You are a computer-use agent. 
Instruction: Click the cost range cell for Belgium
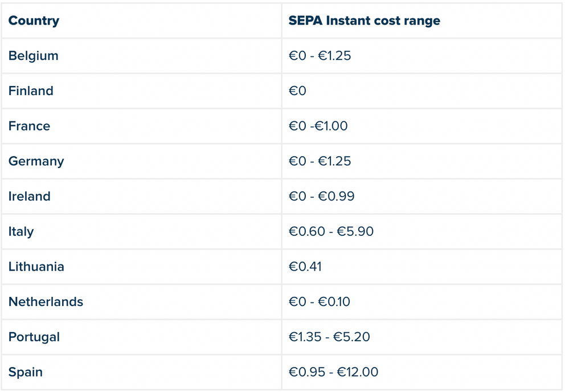320,56
